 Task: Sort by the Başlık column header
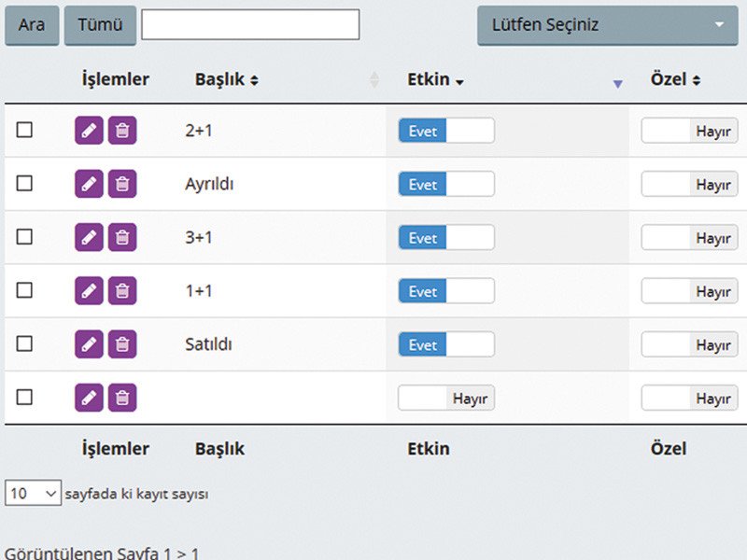tap(227, 80)
